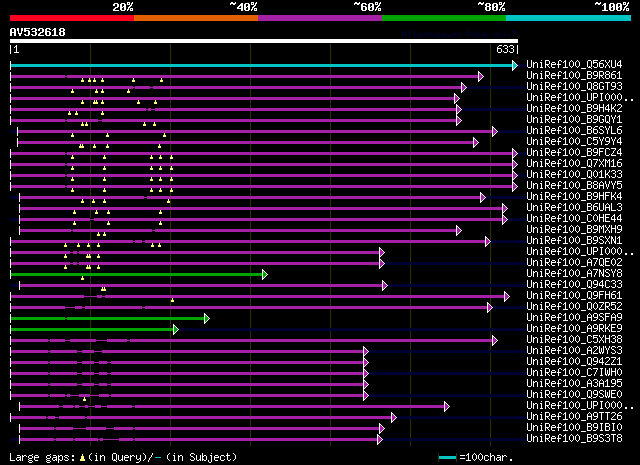Click the arrowhead ending the B9MXH9 alignment bar
640x465 pixels.
459,231
